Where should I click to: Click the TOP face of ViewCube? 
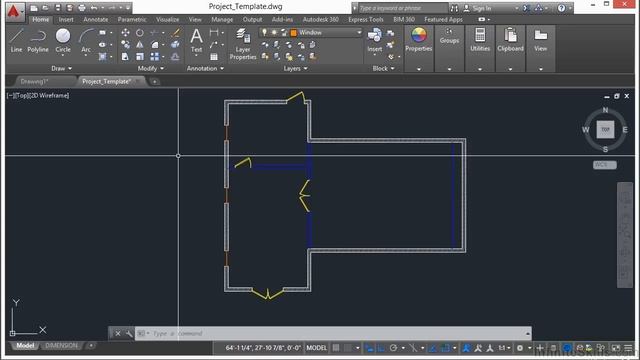(x=605, y=129)
